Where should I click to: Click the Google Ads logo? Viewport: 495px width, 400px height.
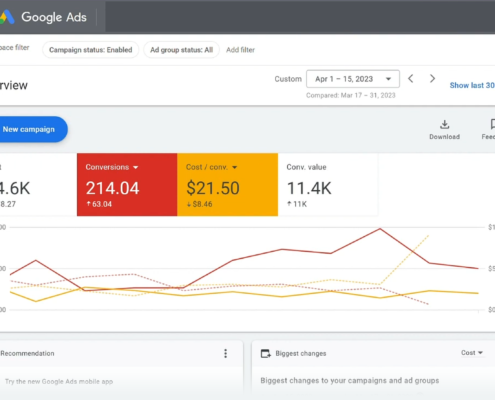(x=43, y=17)
